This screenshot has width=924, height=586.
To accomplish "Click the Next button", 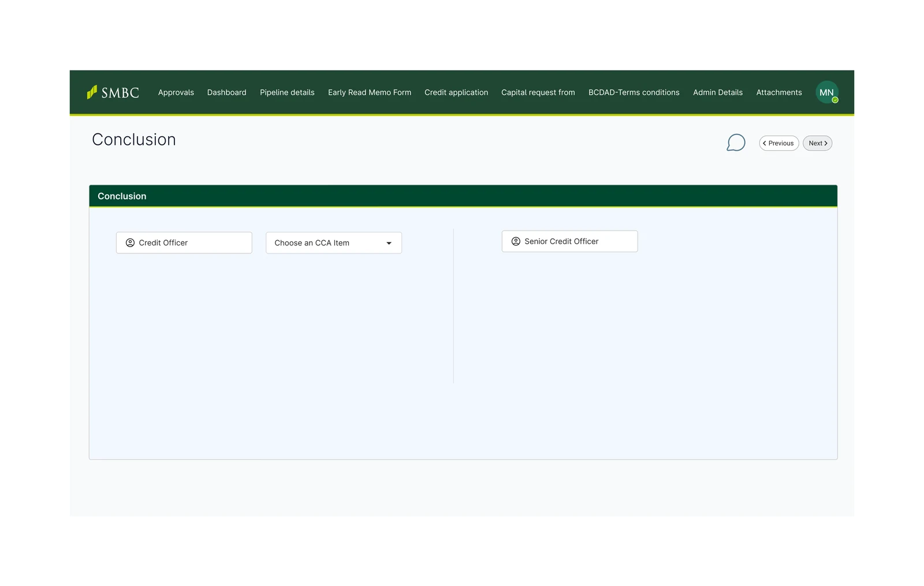I will pos(818,143).
